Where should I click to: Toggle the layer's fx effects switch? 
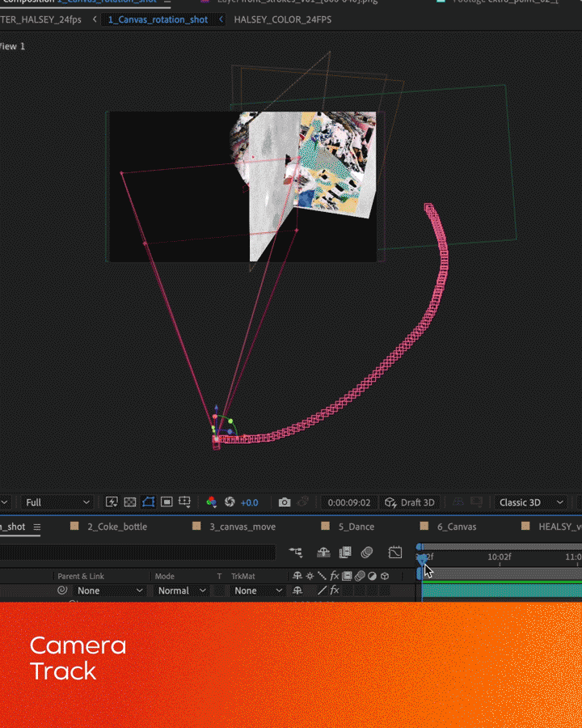pyautogui.click(x=334, y=590)
